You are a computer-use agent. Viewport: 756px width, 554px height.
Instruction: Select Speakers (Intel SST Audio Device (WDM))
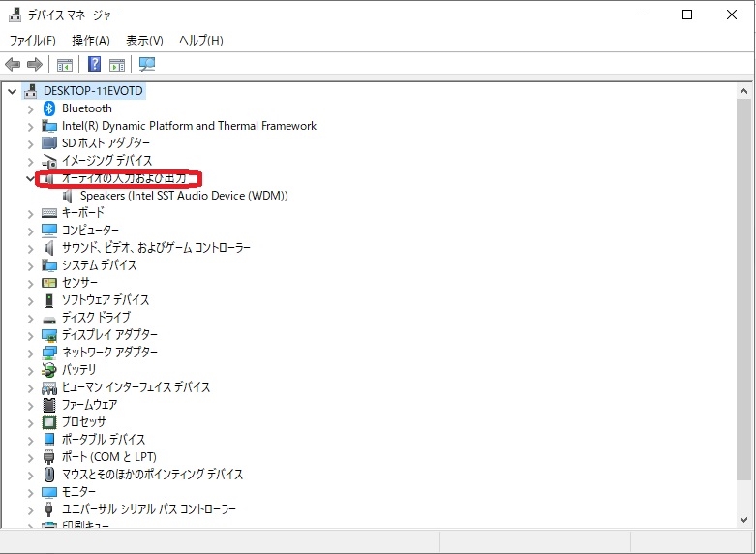coord(184,196)
